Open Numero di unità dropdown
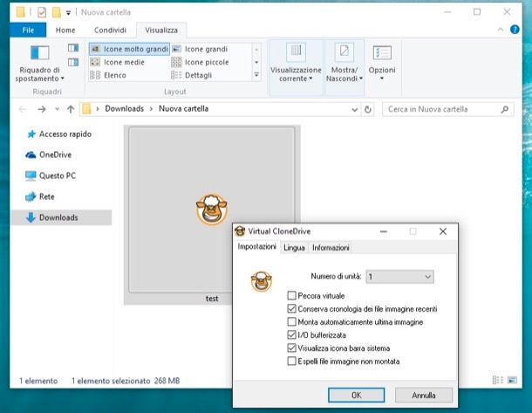 (400, 277)
